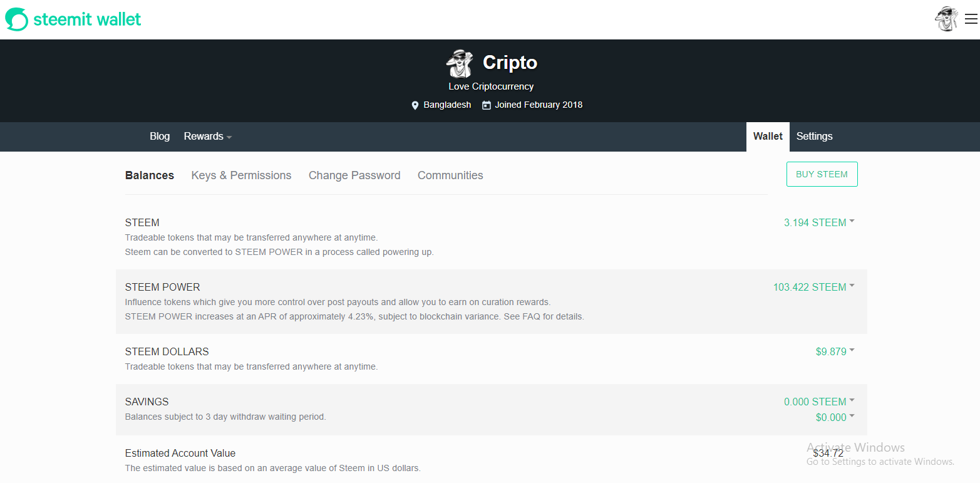Image resolution: width=980 pixels, height=483 pixels.
Task: Click the 'Estimated Account Value' heading
Action: (180, 453)
